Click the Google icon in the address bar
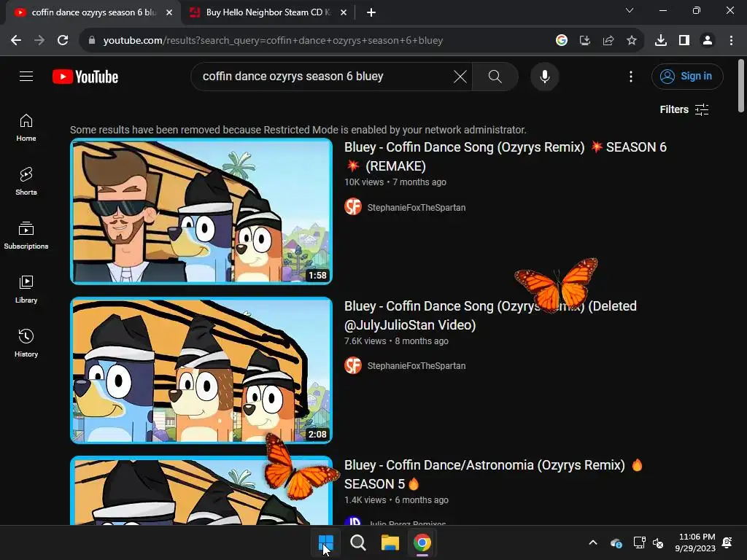 562,41
